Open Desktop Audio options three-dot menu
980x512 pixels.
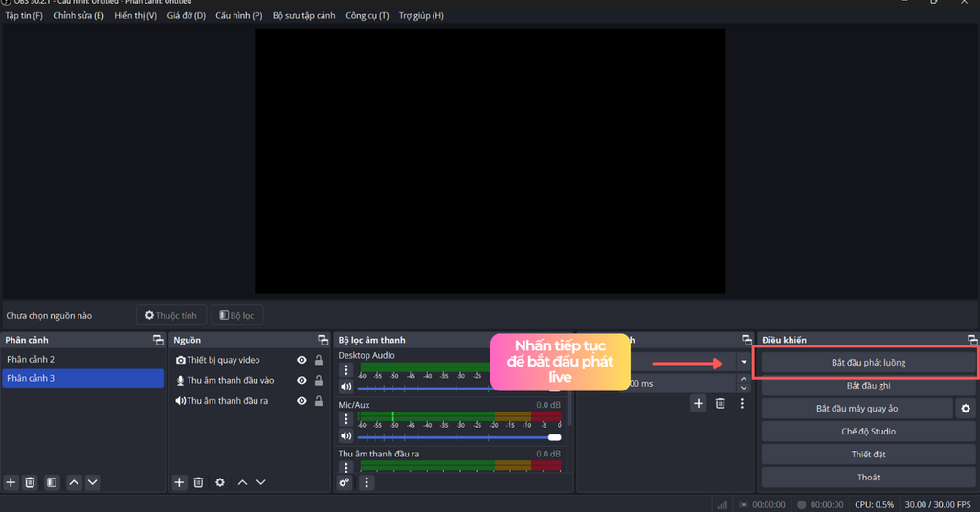(x=346, y=370)
